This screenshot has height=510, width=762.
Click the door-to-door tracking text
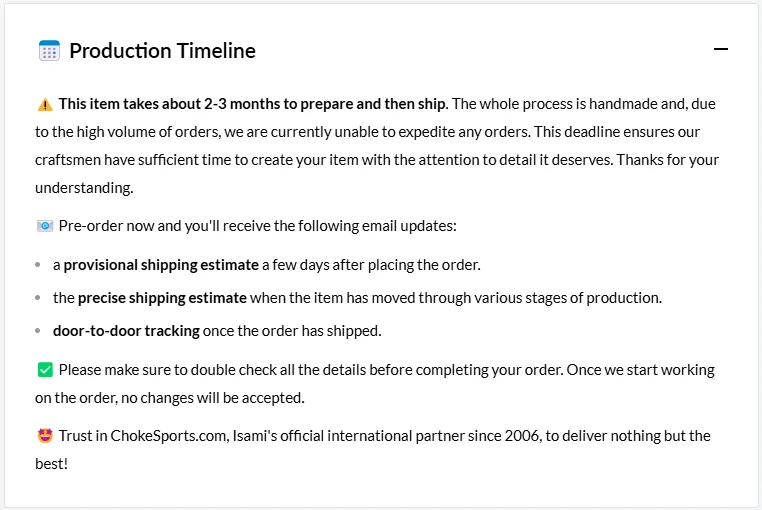[126, 331]
